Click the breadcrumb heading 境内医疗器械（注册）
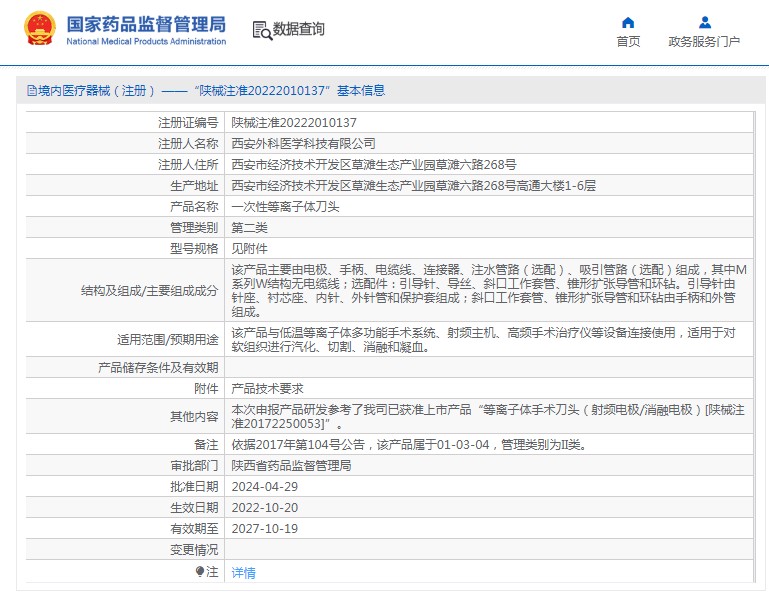 point(96,91)
